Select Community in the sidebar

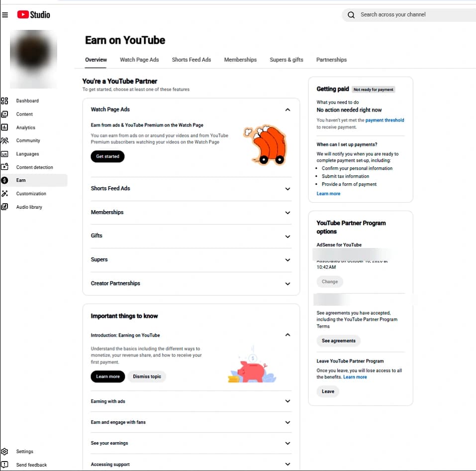tap(28, 140)
